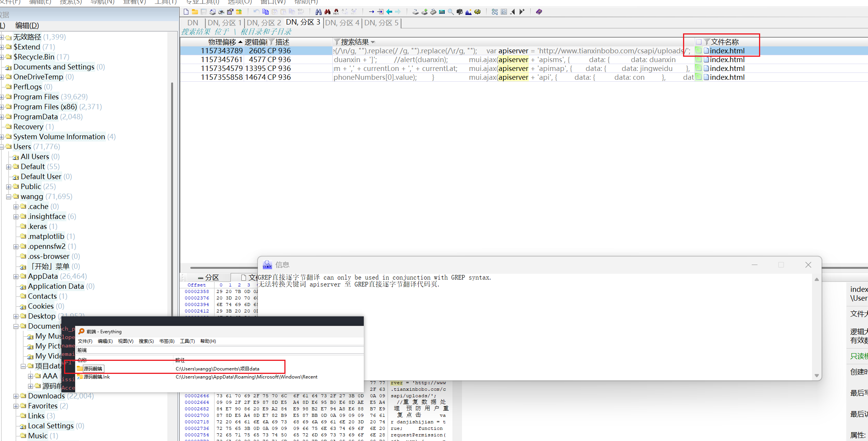Check the box for first index.html row
Image resolution: width=868 pixels, height=441 pixels.
pos(699,51)
